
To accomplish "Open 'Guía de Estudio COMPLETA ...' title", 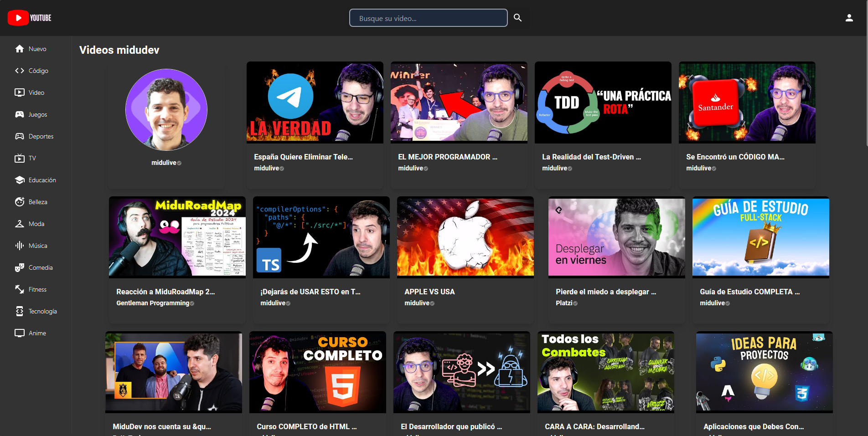I will (750, 292).
